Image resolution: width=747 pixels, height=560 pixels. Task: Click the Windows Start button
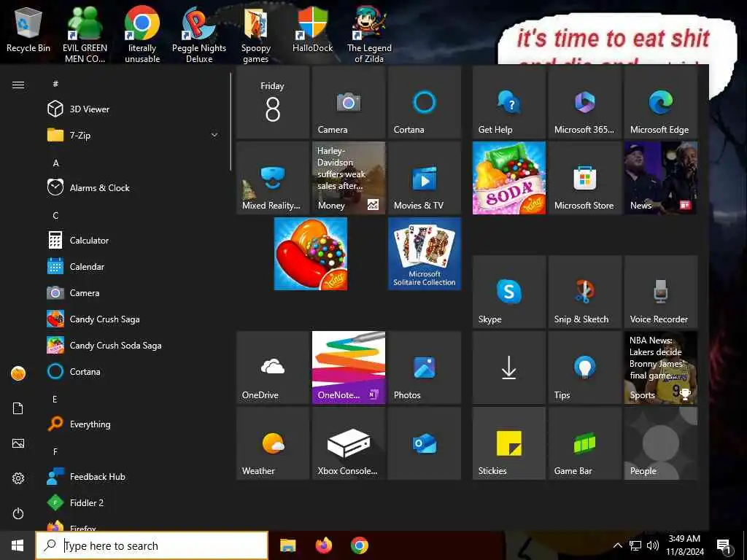(18, 545)
